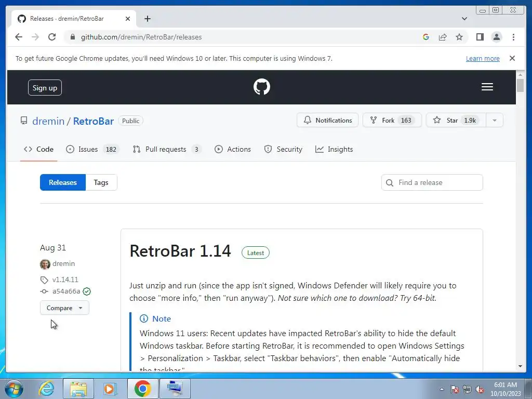532x399 pixels.
Task: Close the Releases · dremin/RetroBar tab
Action: (128, 19)
